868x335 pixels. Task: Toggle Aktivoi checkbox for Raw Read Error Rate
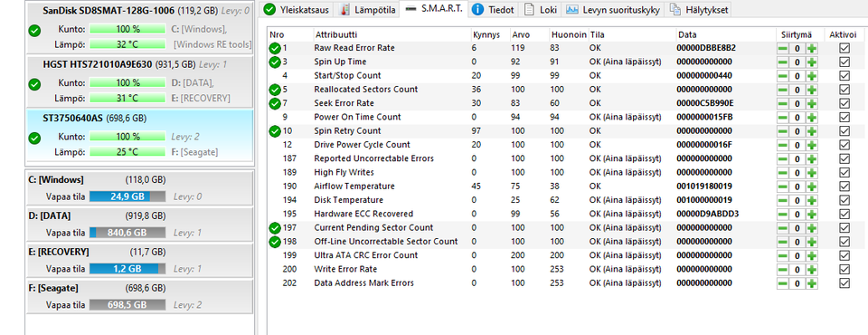point(844,48)
